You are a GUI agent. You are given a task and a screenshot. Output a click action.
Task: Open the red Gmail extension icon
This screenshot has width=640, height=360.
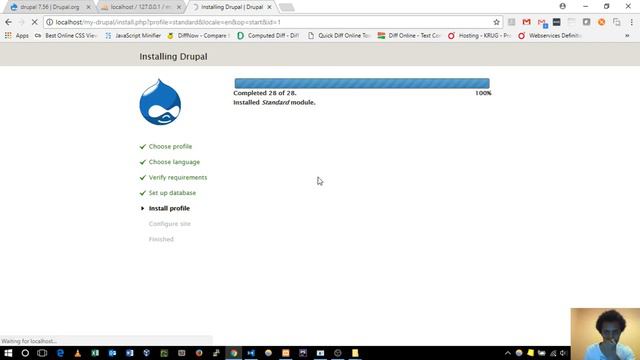527,22
